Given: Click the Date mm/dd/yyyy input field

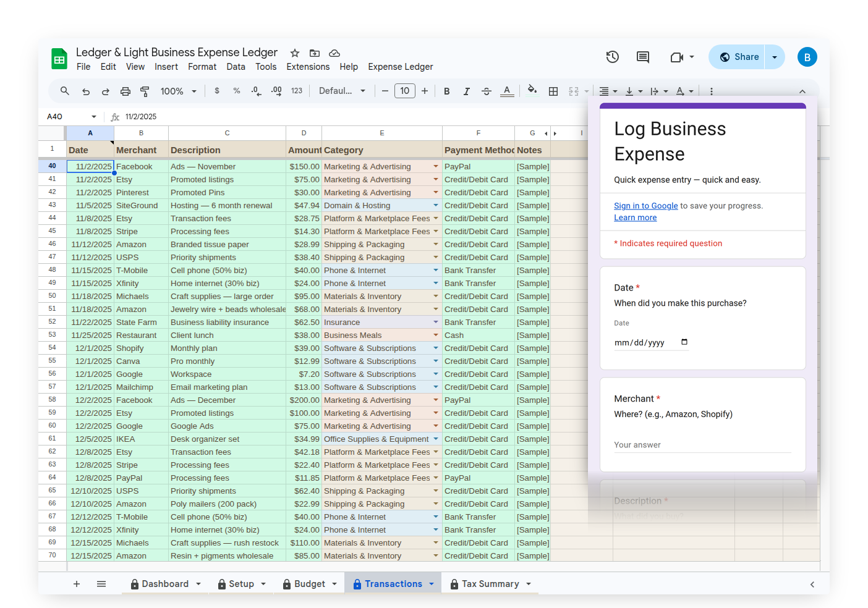Looking at the screenshot, I should click(x=651, y=343).
